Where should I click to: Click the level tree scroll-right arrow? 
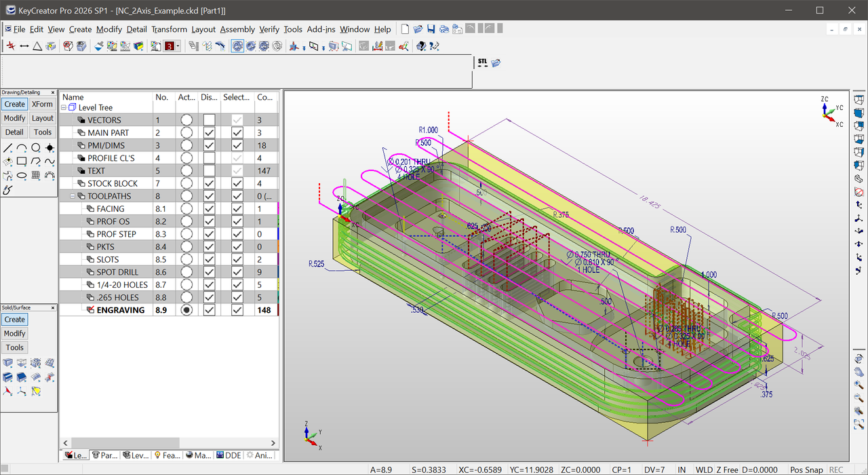coord(274,443)
